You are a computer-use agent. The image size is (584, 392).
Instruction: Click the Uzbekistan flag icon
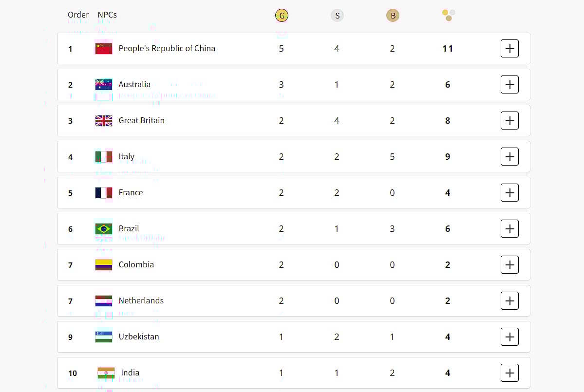tap(103, 336)
